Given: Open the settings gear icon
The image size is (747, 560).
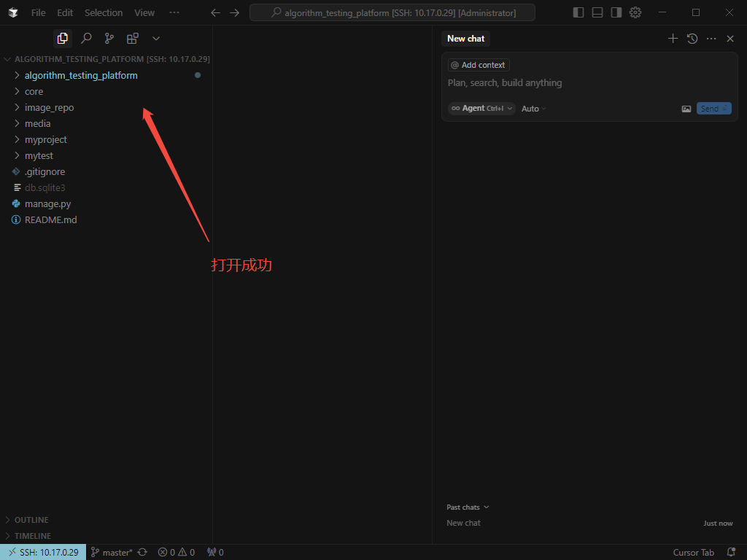Looking at the screenshot, I should pyautogui.click(x=635, y=13).
